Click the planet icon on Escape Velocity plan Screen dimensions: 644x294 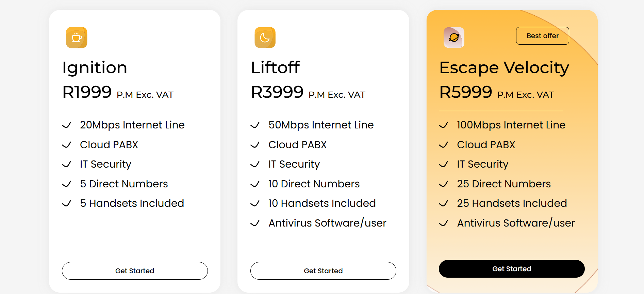454,37
